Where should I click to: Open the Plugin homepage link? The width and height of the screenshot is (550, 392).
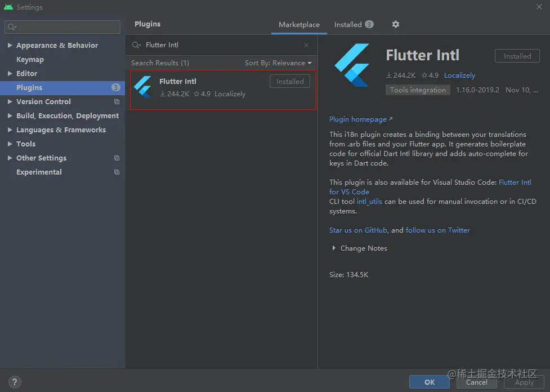click(361, 119)
